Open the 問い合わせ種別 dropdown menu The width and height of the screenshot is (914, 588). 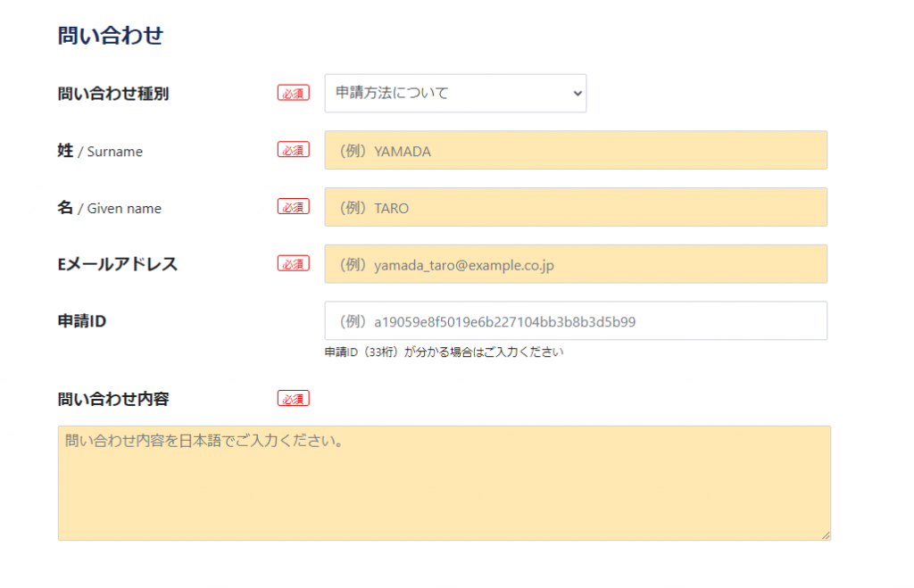[x=455, y=93]
